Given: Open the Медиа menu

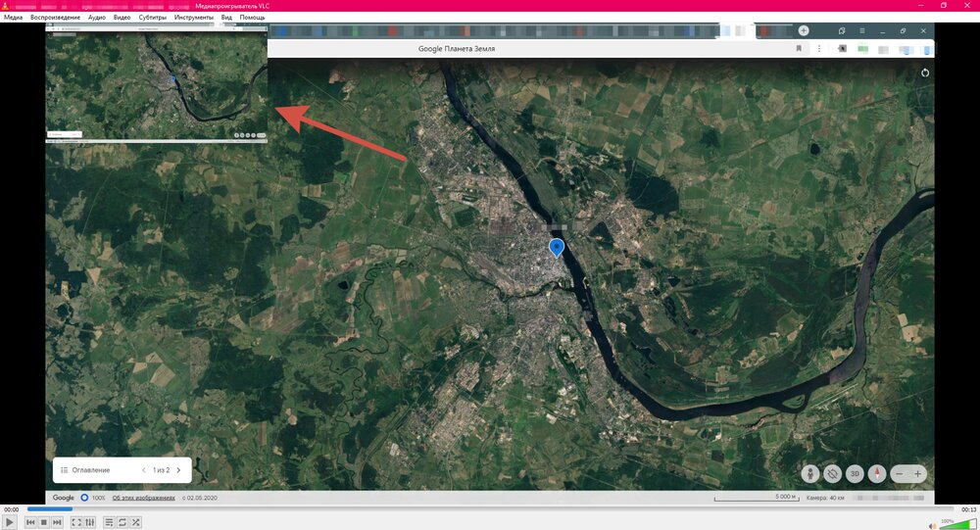Looking at the screenshot, I should (13, 18).
